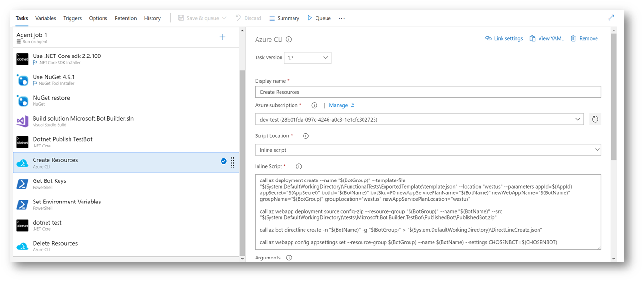Screen dimensions: 644x282
Task: Click the Inline Script info icon
Action: (299, 167)
